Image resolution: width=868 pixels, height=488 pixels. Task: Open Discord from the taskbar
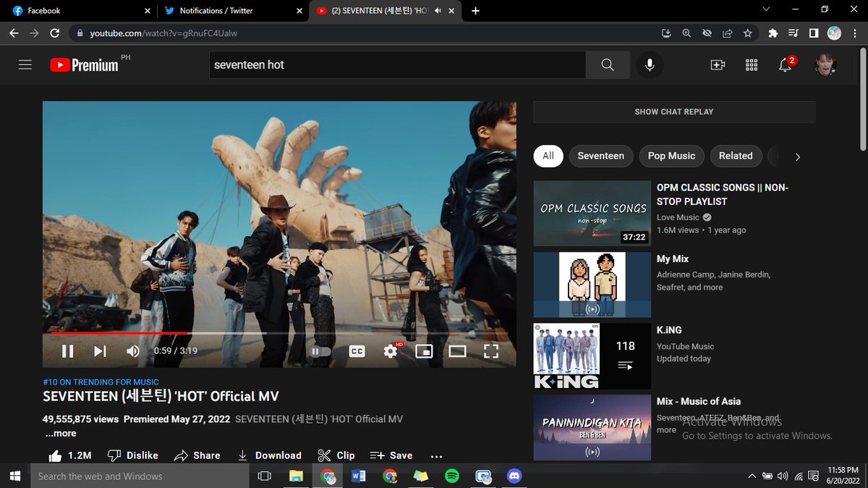(514, 476)
